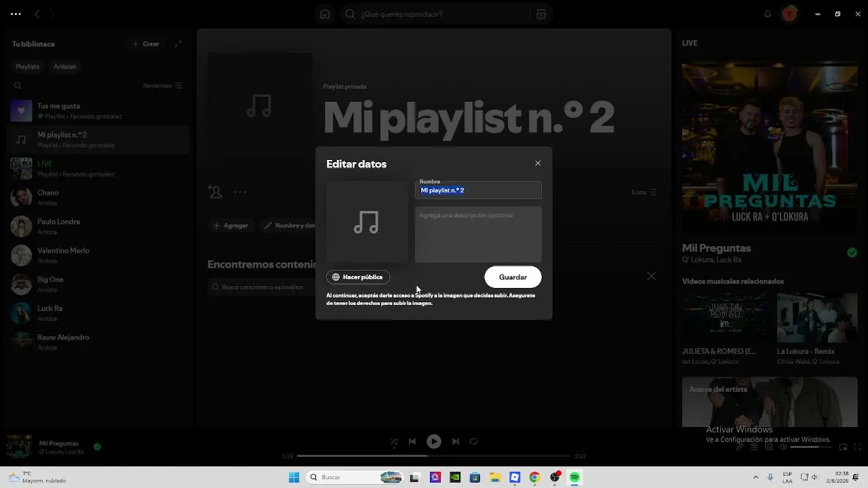868x488 pixels.
Task: Skip to previous track
Action: pos(412,442)
